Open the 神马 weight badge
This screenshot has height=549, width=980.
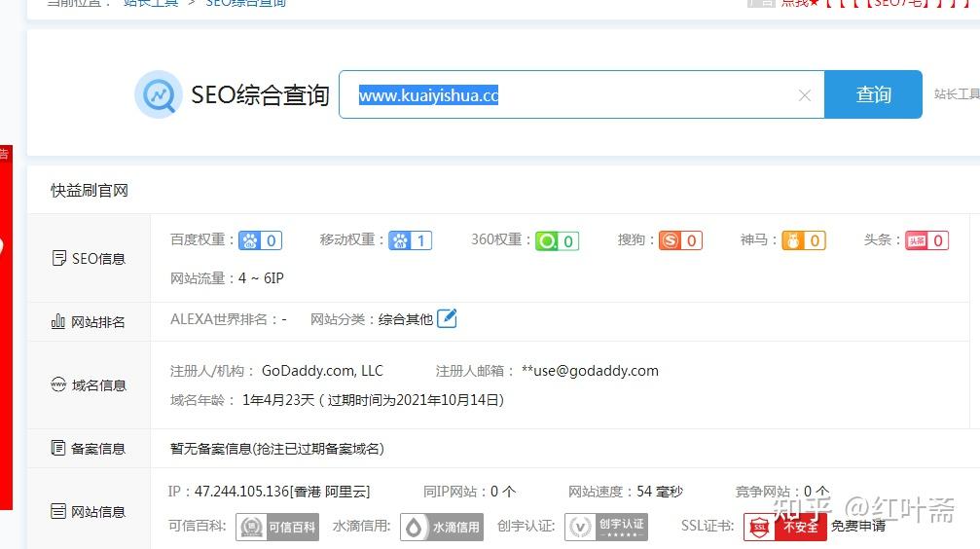tap(804, 240)
